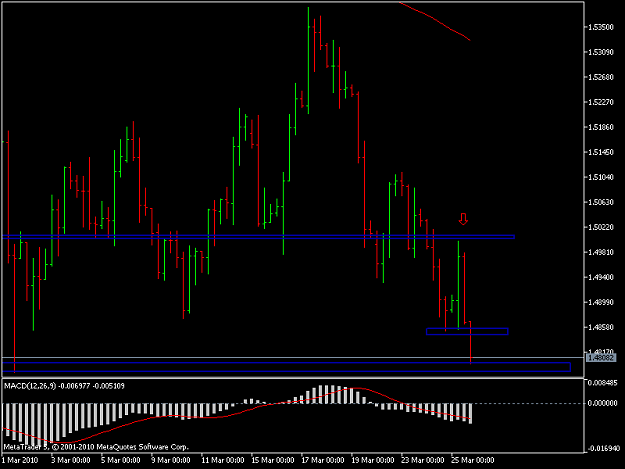The width and height of the screenshot is (625, 469).
Task: Select the 15 Mar 00:00 time axis label
Action: tap(273, 460)
